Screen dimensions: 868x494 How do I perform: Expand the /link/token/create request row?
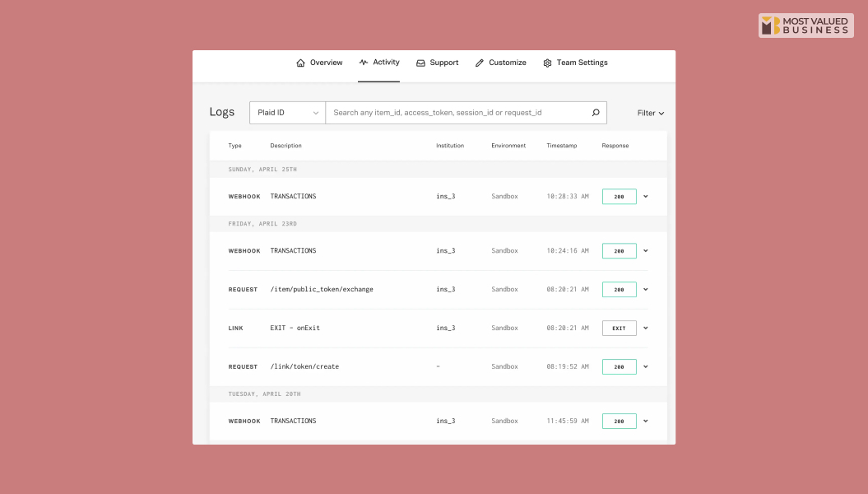(646, 366)
